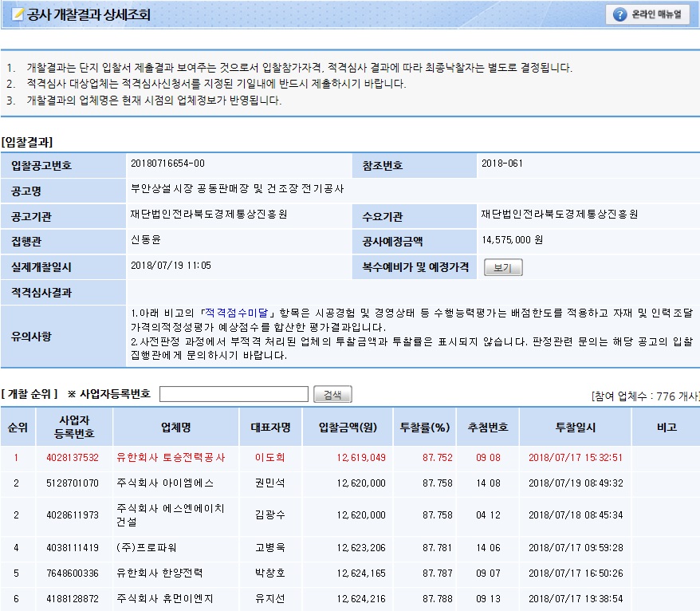Open the 온라인 매뉴얼 help button
Image resolution: width=700 pixels, height=611 pixels.
[x=647, y=14]
